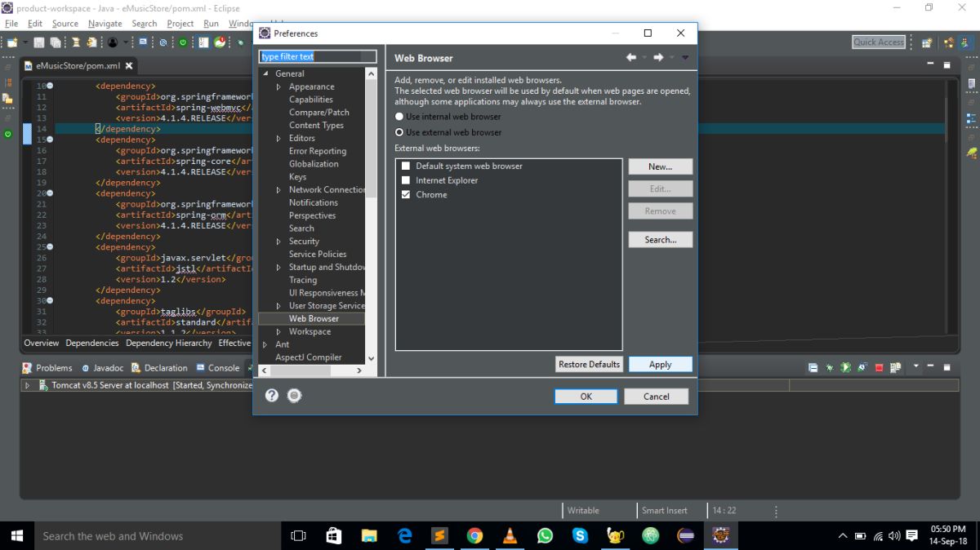Focus the type filter text field

coord(318,56)
